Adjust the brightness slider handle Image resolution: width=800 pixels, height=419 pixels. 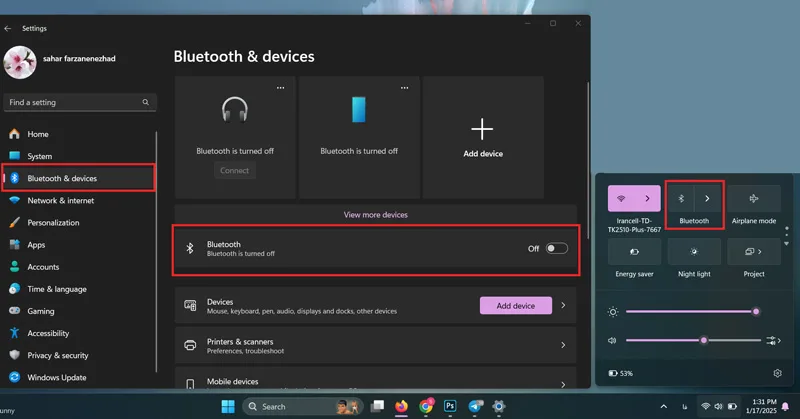click(x=756, y=311)
